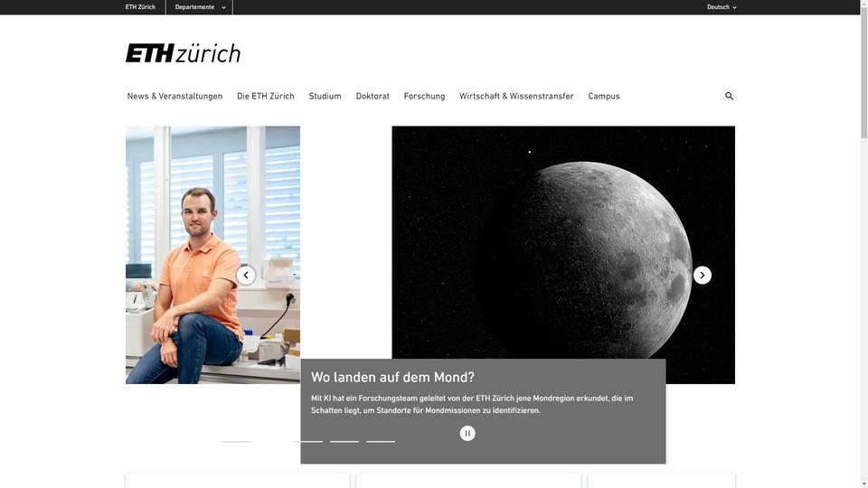Screen dimensions: 868x488
Task: Open the Studium menu
Action: [325, 97]
